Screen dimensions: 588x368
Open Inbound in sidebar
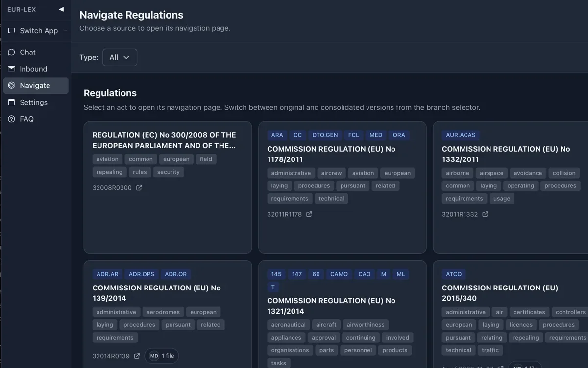point(35,69)
